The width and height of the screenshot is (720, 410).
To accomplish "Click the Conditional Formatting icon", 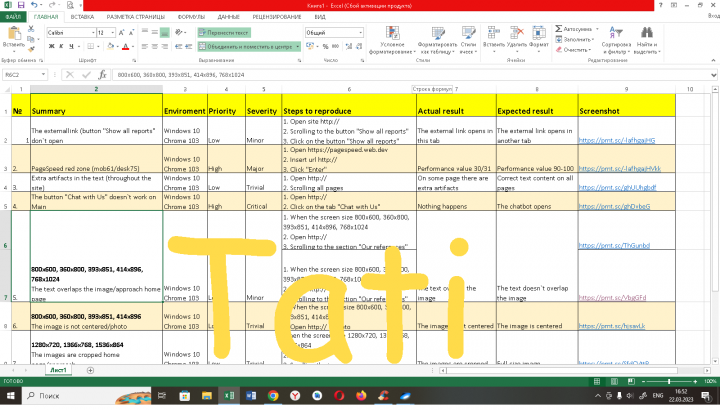I will point(392,33).
